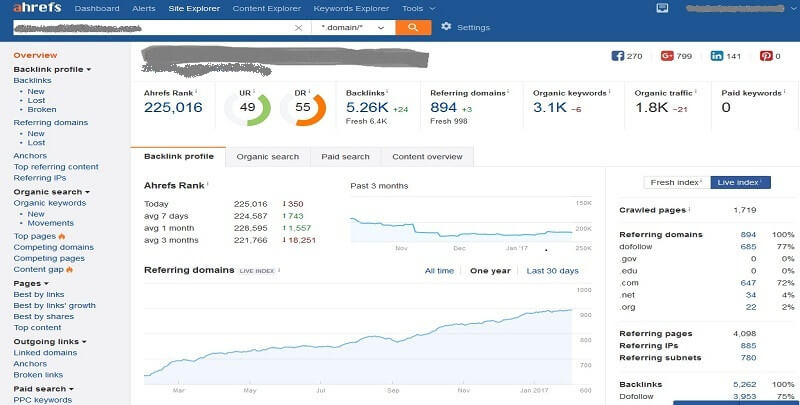This screenshot has width=800, height=405.
Task: Select the Live index toggle
Action: [740, 183]
